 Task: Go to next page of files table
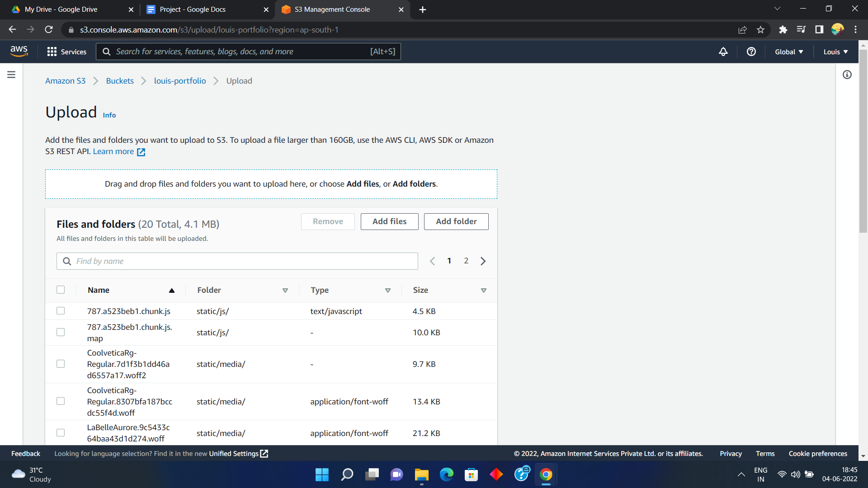(483, 261)
